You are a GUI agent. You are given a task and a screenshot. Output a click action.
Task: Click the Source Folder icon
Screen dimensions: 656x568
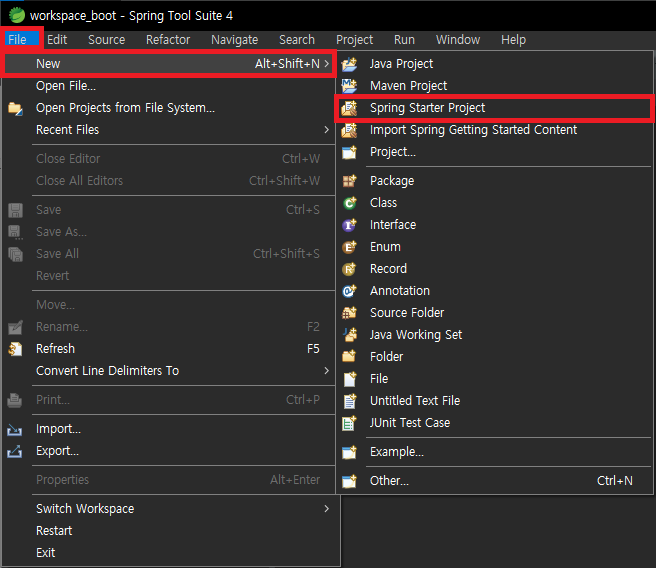[x=349, y=313]
